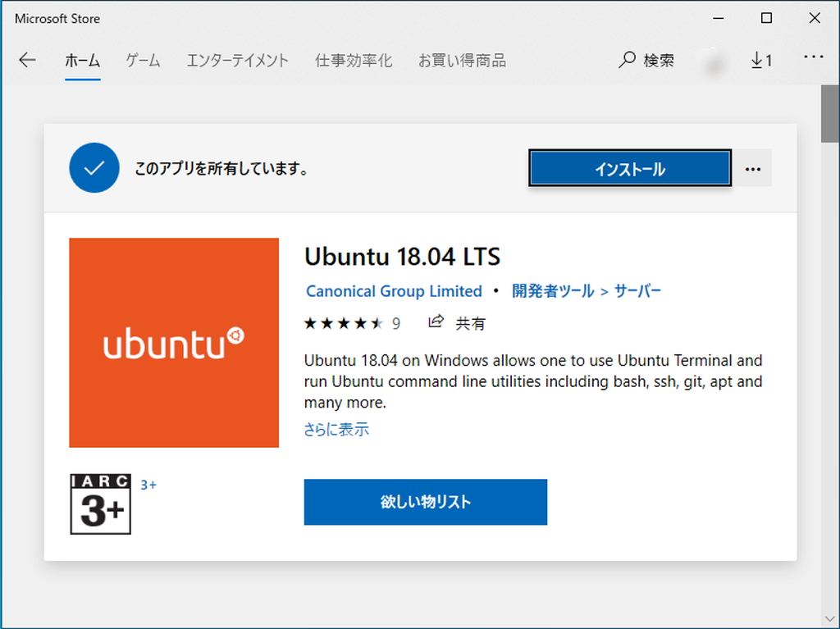Open the Canonical Group Limited publisher link

click(393, 291)
